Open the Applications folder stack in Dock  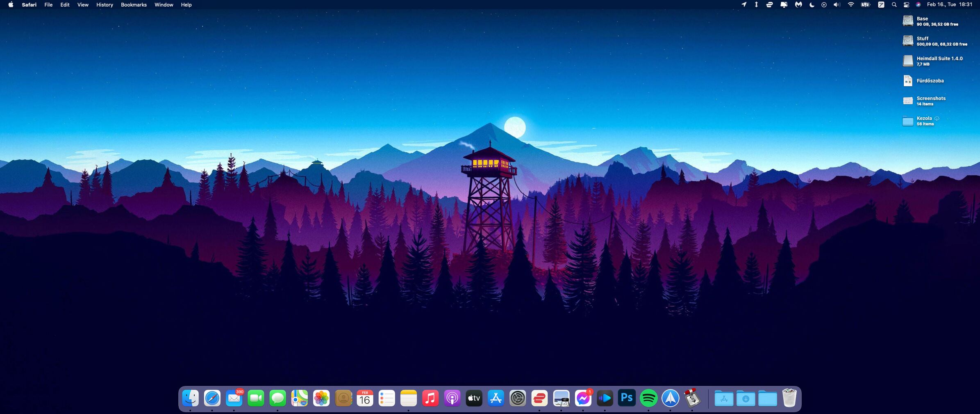(x=724, y=398)
